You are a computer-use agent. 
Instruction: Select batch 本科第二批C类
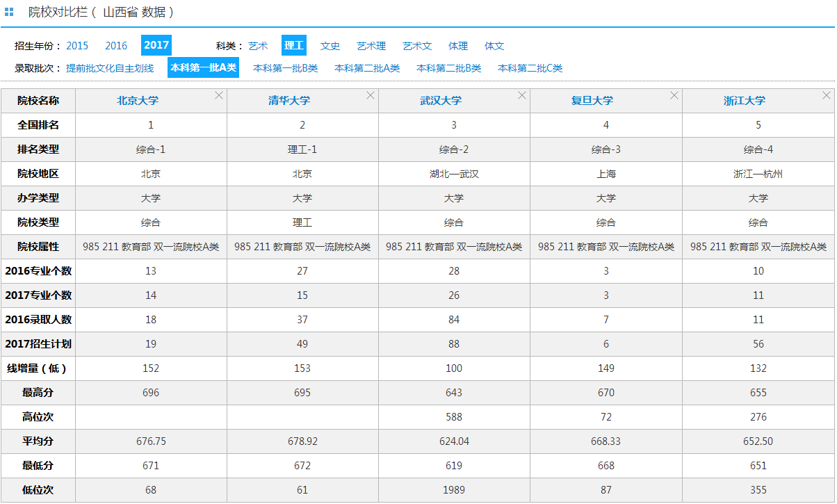(x=530, y=68)
